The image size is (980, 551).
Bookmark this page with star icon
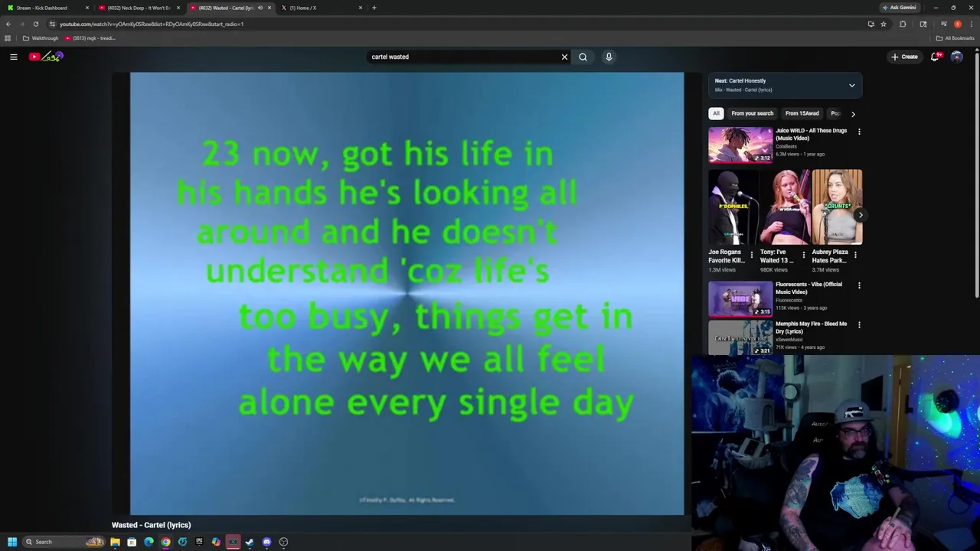pyautogui.click(x=884, y=24)
